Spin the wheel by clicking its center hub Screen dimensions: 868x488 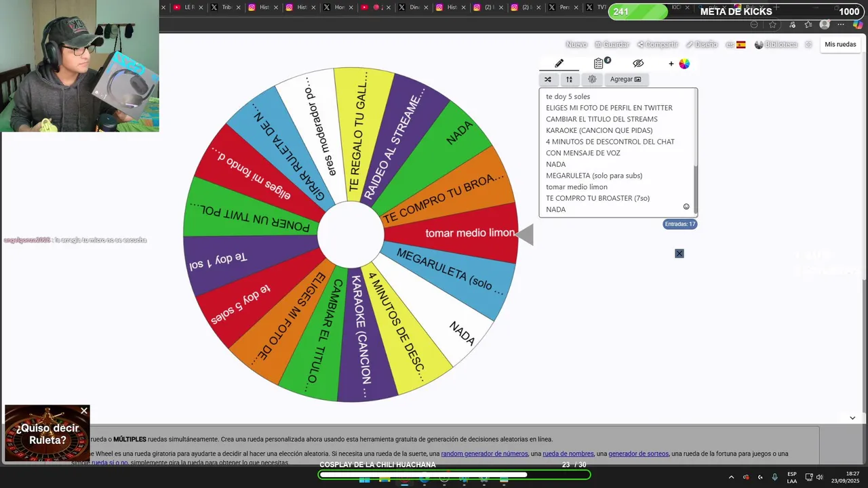[x=351, y=235]
